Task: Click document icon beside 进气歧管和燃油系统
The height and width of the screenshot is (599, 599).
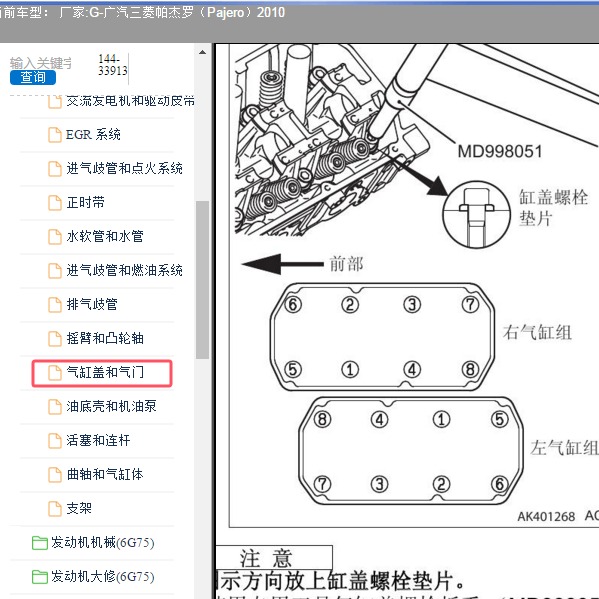Action: pyautogui.click(x=55, y=271)
